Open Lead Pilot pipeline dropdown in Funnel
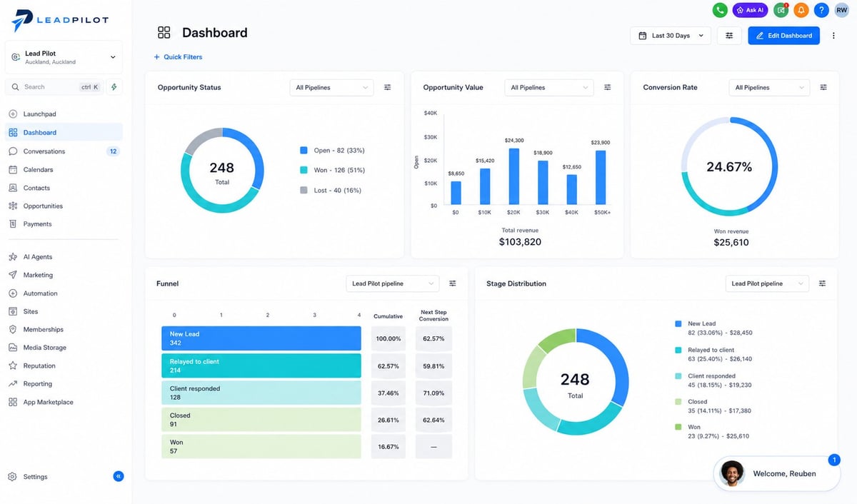 (x=393, y=283)
